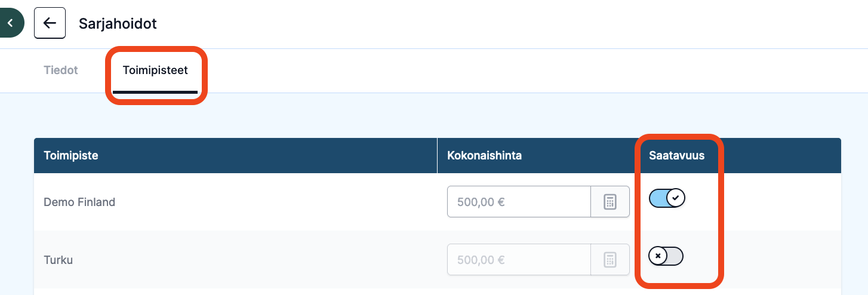Click the Sarjahoidot page title

pyautogui.click(x=118, y=24)
